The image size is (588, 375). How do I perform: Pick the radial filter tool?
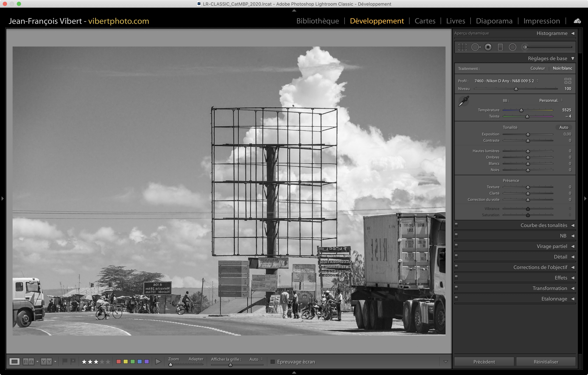click(512, 47)
